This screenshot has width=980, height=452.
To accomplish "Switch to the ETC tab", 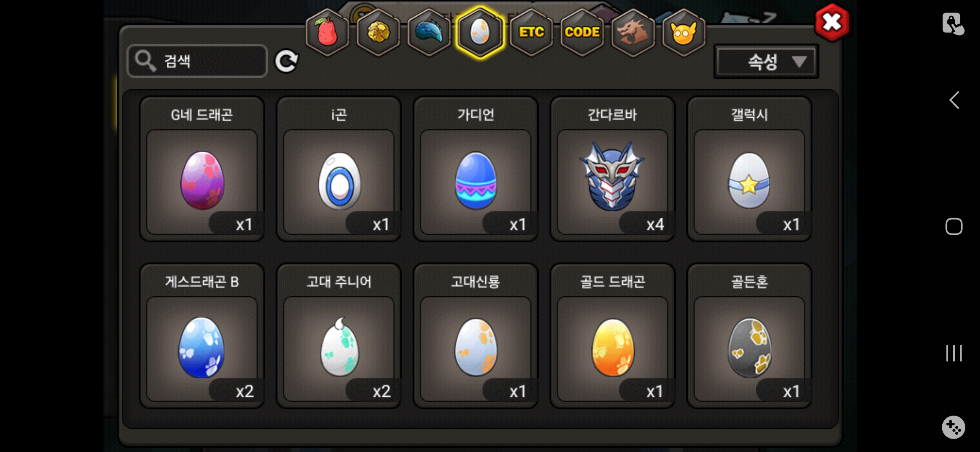I will (531, 33).
